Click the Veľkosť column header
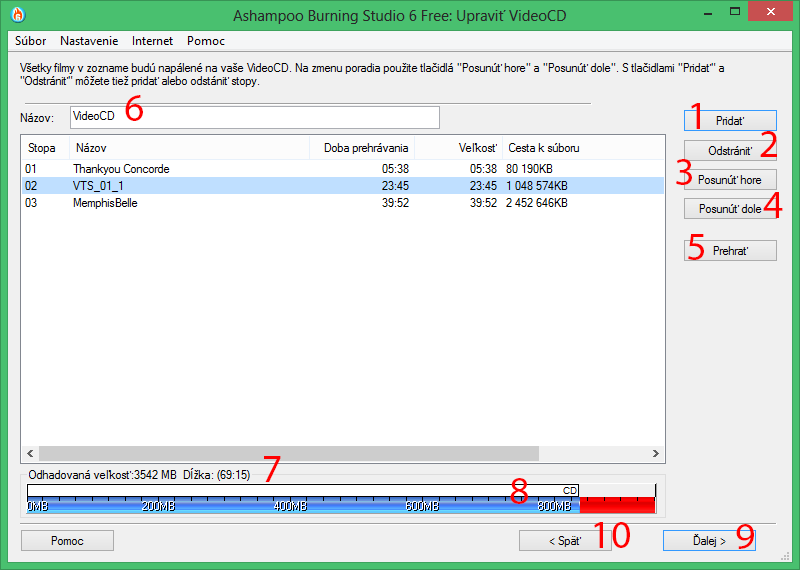Image resolution: width=800 pixels, height=570 pixels. click(459, 148)
